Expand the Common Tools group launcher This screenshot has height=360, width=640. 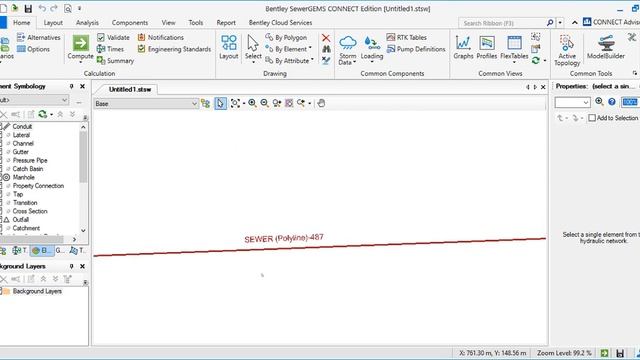tap(635, 73)
